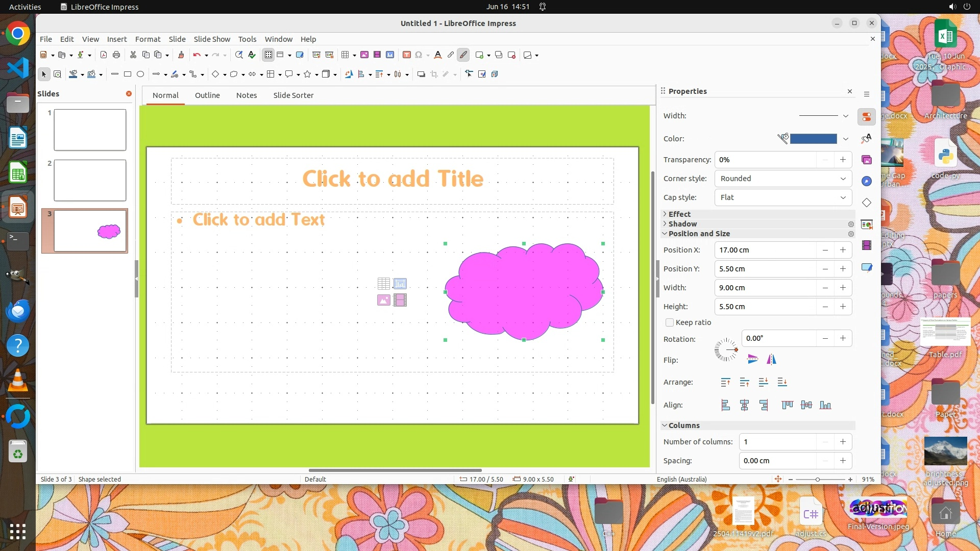Switch to the Slide Sorter tab

point(293,95)
